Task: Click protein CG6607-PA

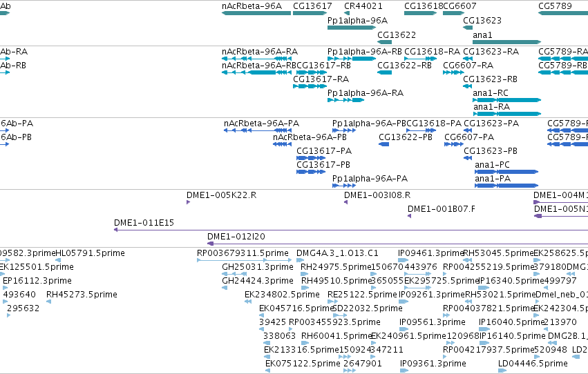Action: 454,144
